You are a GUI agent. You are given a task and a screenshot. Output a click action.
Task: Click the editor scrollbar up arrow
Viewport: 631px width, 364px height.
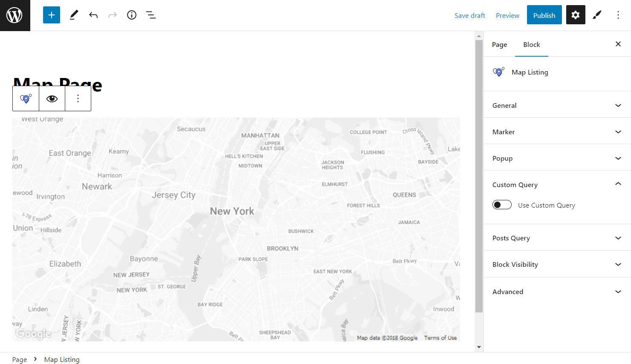[479, 36]
